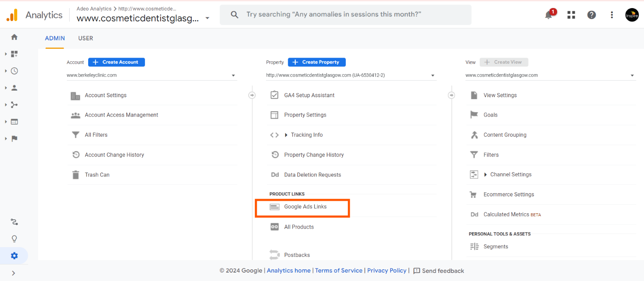Screen dimensions: 644x281
Task: Click the Ecommerce Settings cart icon
Action: 473,195
